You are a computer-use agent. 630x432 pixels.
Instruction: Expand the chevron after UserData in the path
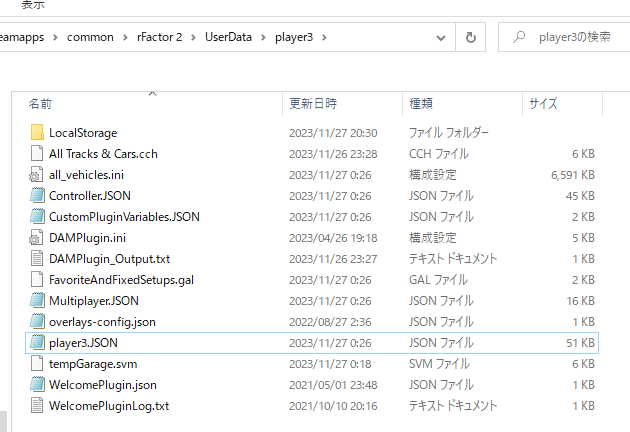[263, 37]
